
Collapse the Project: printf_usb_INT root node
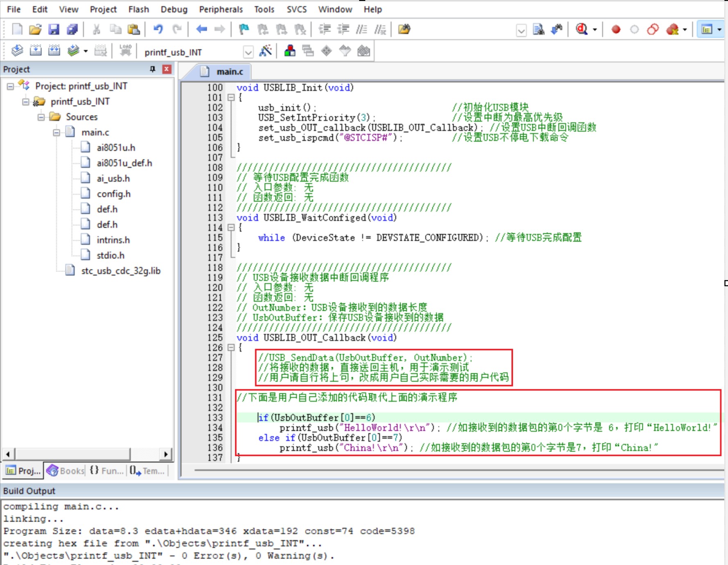[10, 86]
